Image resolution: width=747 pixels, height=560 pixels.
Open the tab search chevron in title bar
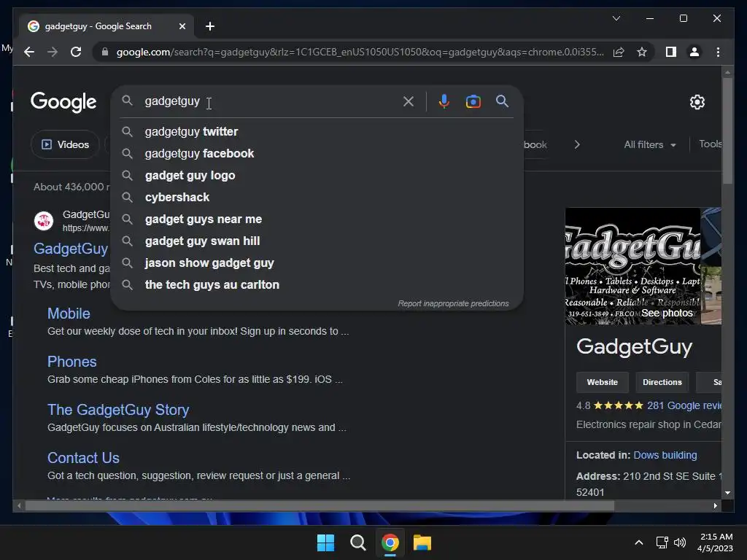point(616,18)
